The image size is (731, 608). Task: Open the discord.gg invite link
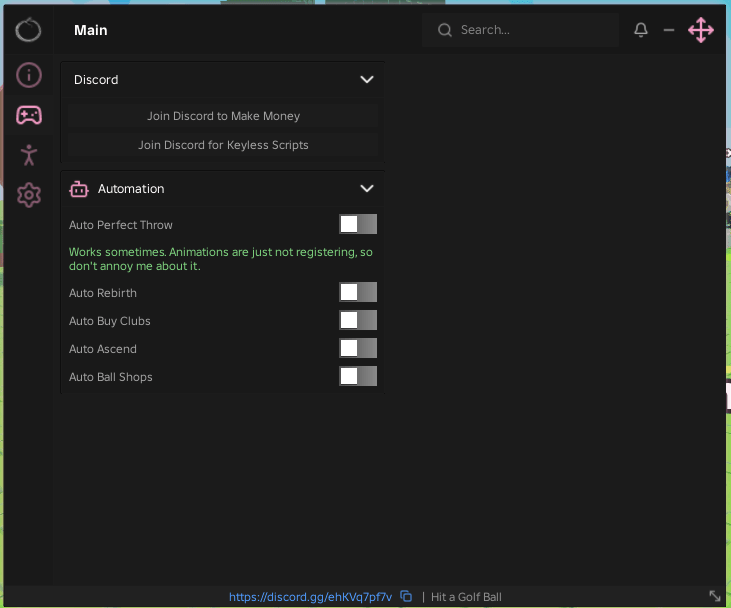pos(310,597)
